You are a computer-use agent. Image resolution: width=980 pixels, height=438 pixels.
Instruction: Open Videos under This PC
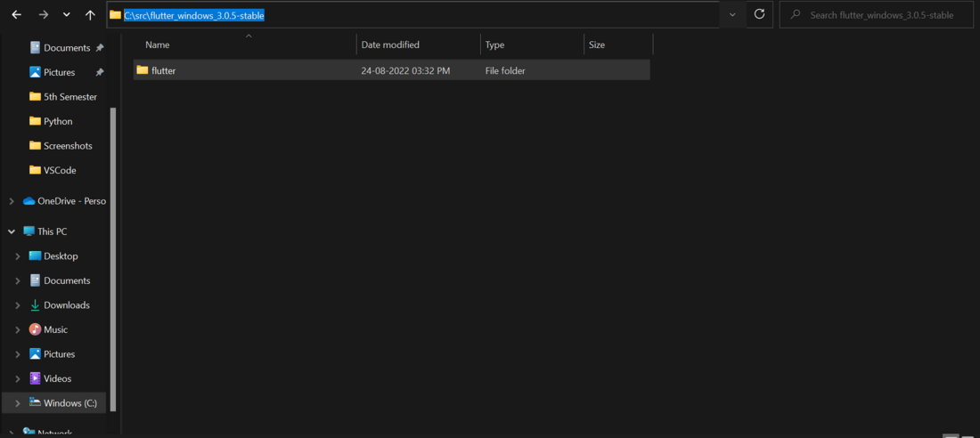coord(58,378)
